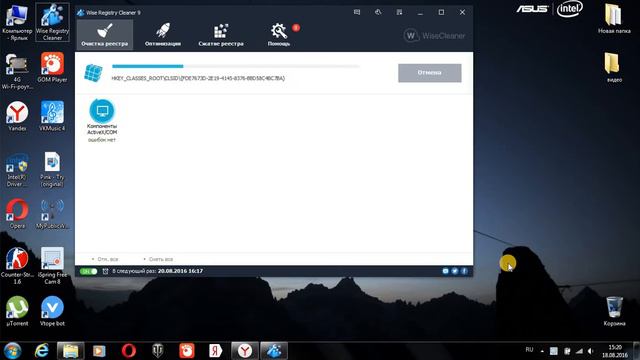The height and width of the screenshot is (360, 640).
Task: Open Opera from the taskbar
Action: (x=129, y=351)
